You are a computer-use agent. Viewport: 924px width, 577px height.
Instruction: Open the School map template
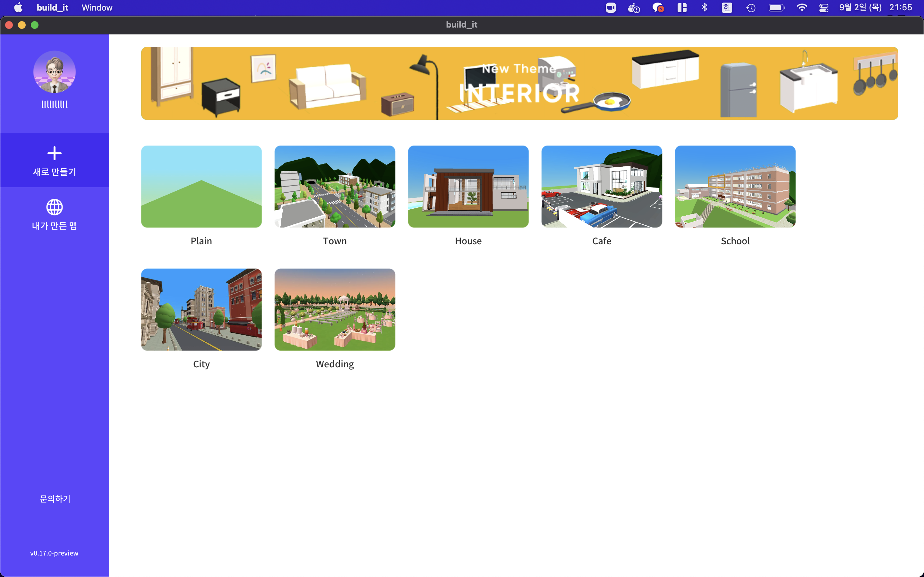(735, 187)
